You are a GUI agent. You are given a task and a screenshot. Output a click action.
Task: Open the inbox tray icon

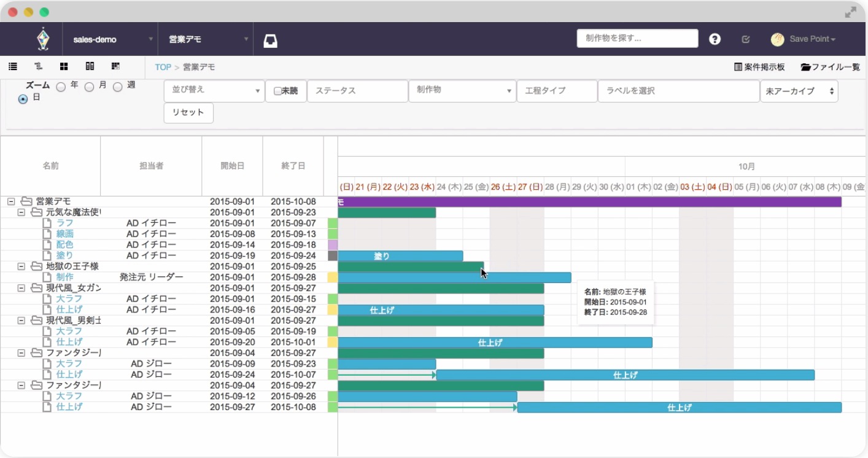pyautogui.click(x=271, y=40)
